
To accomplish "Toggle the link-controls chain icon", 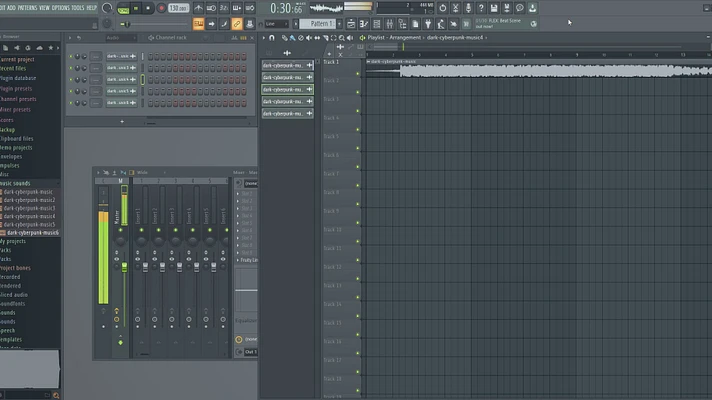I will [237, 24].
